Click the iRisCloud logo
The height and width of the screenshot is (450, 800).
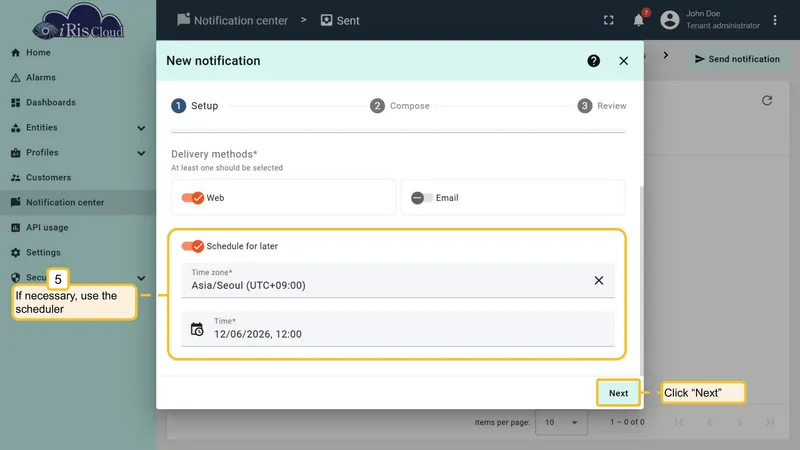78,21
